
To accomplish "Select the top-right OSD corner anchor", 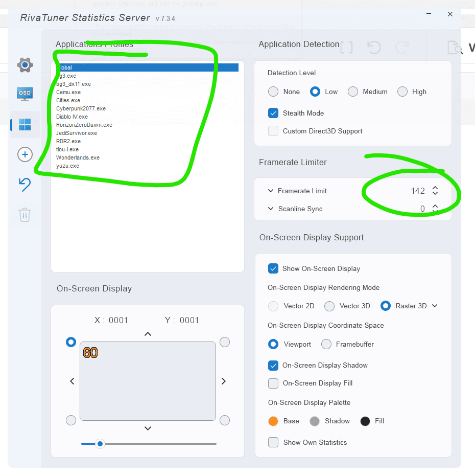I will tap(225, 342).
